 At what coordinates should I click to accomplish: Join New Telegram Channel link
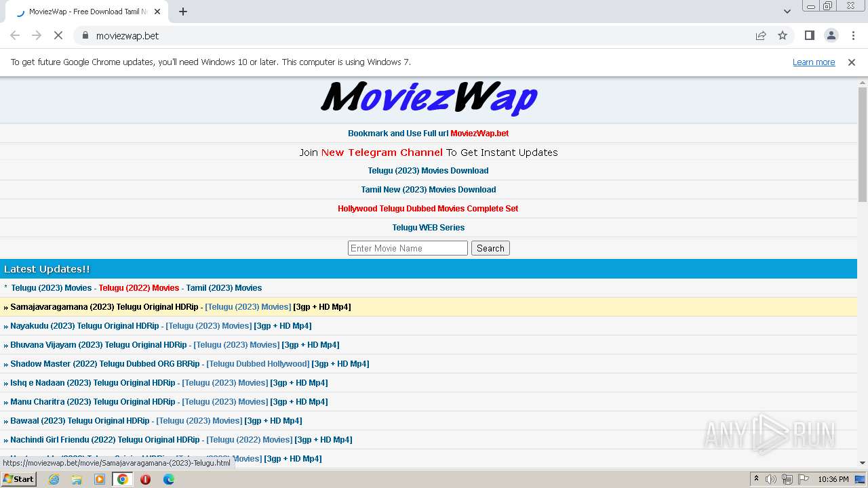382,152
